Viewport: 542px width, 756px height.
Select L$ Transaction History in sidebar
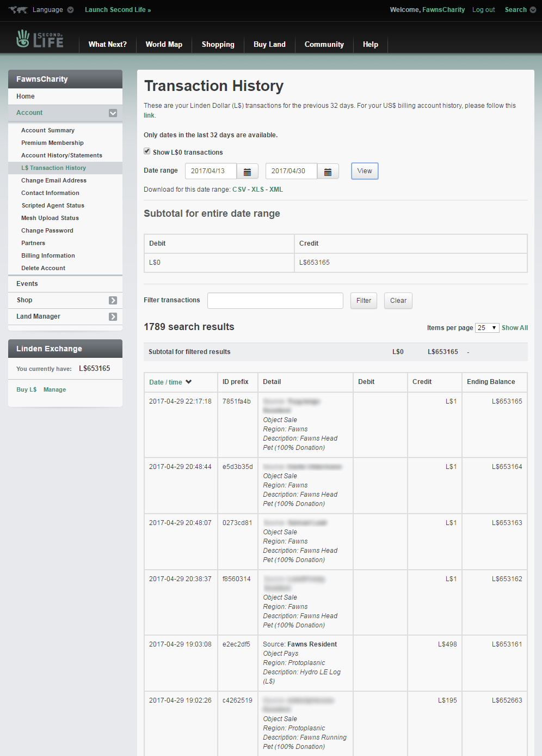click(x=54, y=168)
